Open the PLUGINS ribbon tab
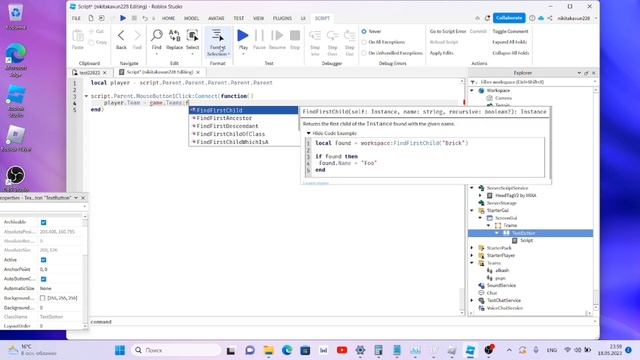The image size is (640, 360). tap(282, 18)
